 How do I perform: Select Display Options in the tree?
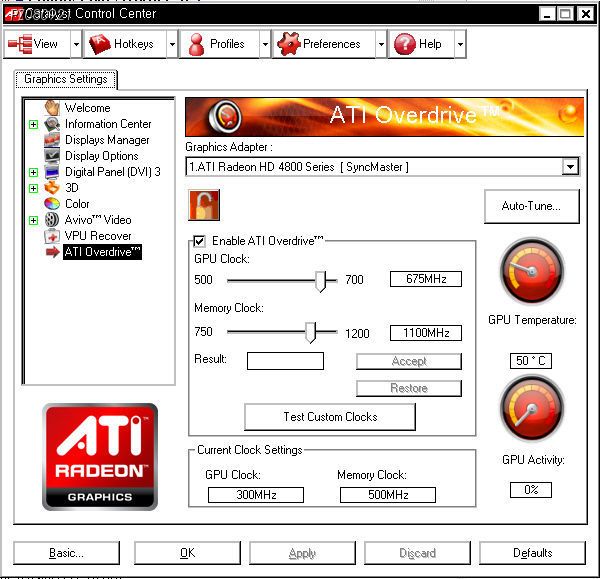click(102, 156)
